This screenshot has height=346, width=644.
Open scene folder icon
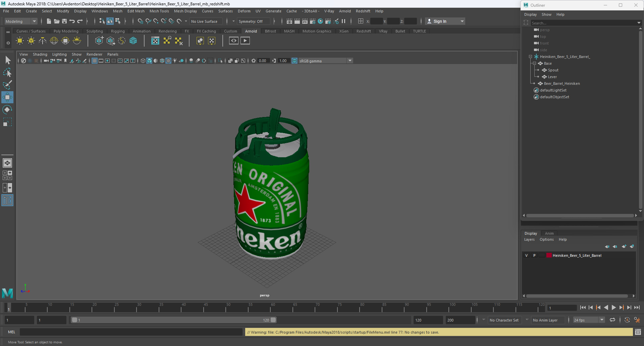click(57, 21)
